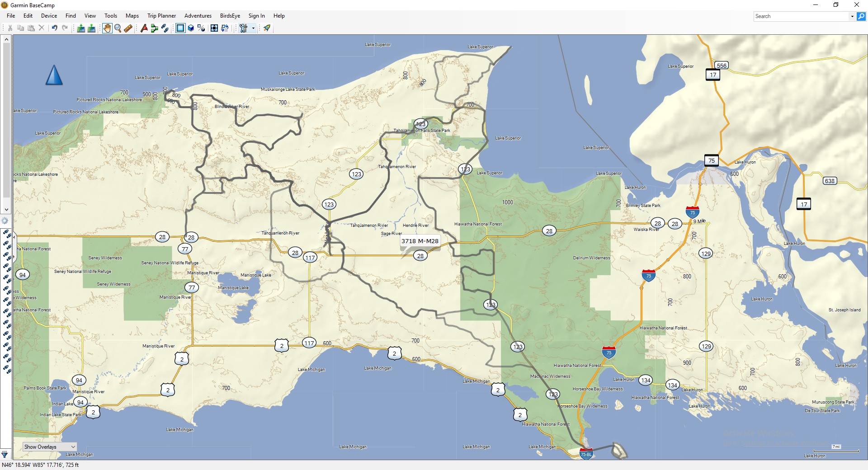This screenshot has width=868, height=470.
Task: Click Receive from Device icon
Action: [x=91, y=28]
